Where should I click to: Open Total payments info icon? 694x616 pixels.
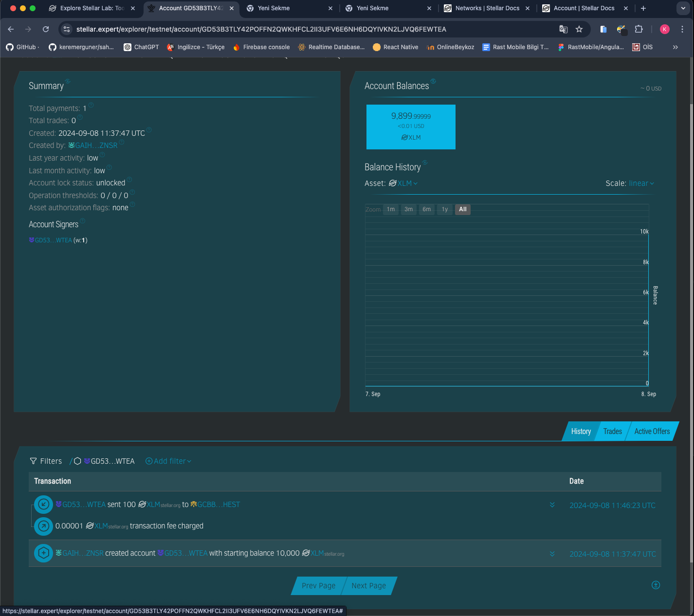(91, 105)
